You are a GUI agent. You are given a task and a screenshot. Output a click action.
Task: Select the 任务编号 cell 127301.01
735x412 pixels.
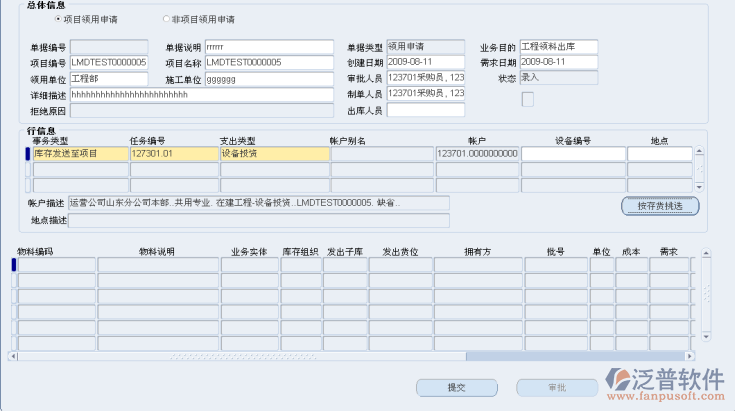174,154
